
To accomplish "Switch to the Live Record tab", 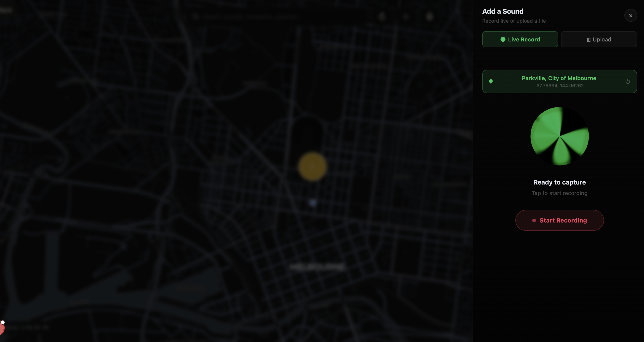I will point(520,39).
